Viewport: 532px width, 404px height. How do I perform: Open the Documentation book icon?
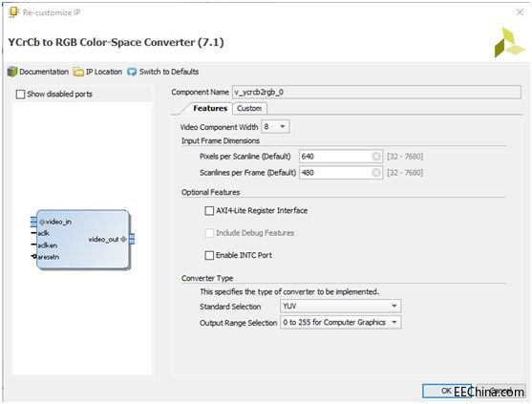click(x=12, y=72)
